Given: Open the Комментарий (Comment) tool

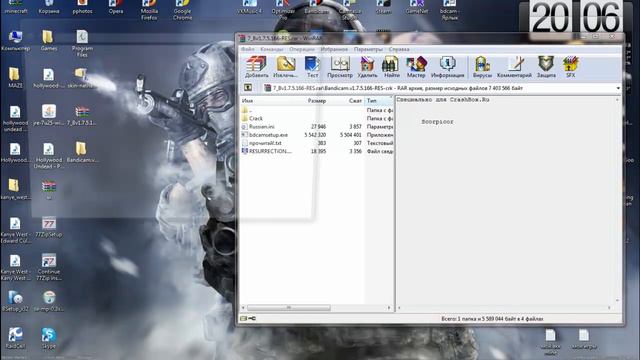Looking at the screenshot, I should coord(514,67).
